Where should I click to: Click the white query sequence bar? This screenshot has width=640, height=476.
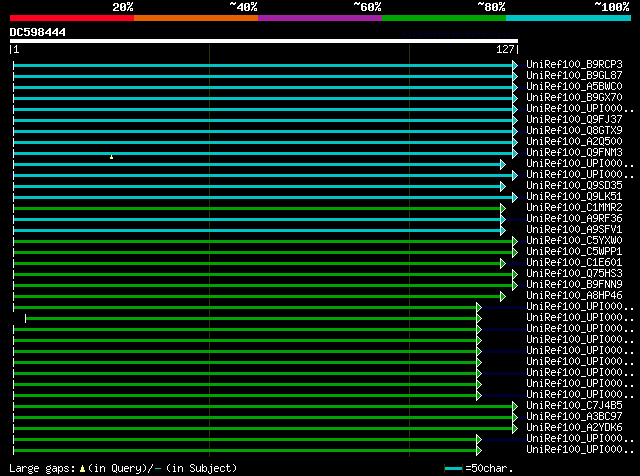(264, 41)
